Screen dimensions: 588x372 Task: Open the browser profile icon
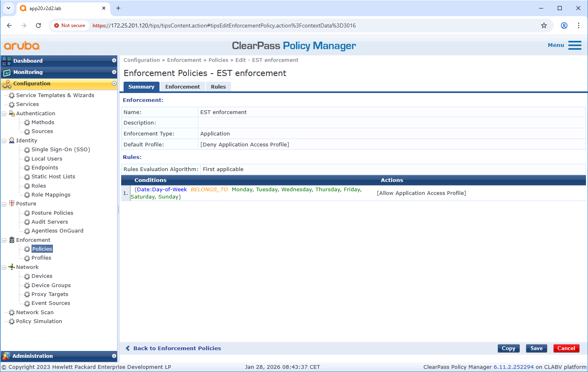(x=564, y=25)
